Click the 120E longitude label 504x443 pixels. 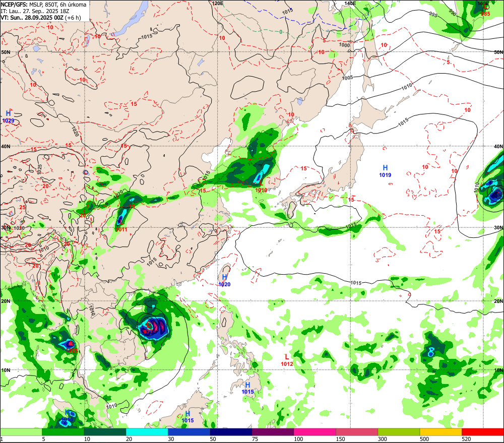[x=218, y=3]
